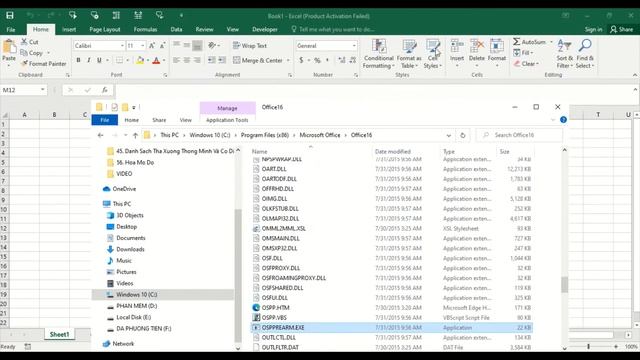Image resolution: width=640 pixels, height=360 pixels.
Task: Open address bar history dropdown
Action: [x=449, y=135]
